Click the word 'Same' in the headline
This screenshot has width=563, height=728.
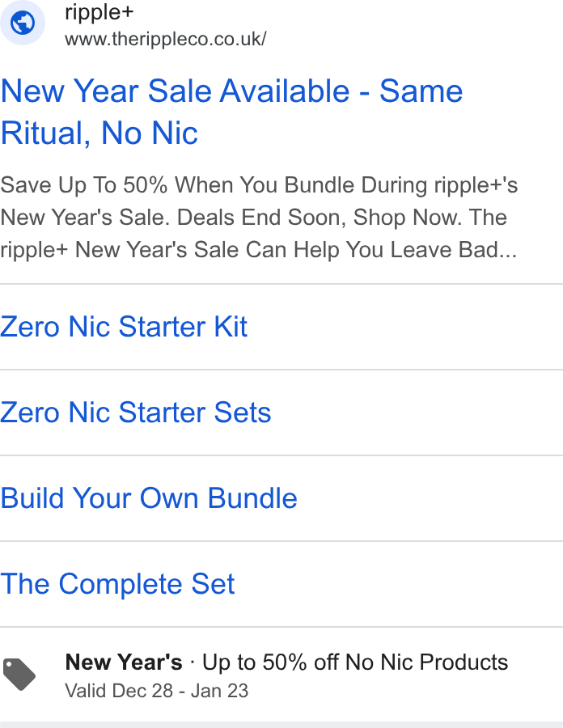click(421, 91)
